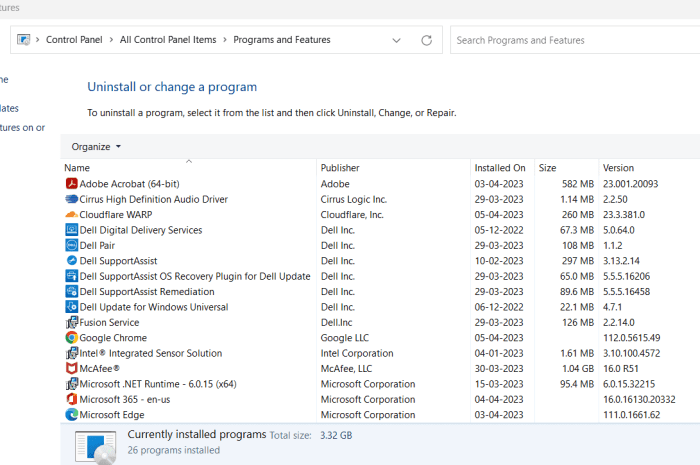Screen dimensions: 700x465
Task: Click version 16.0.16130.20332 cell
Action: (x=639, y=399)
